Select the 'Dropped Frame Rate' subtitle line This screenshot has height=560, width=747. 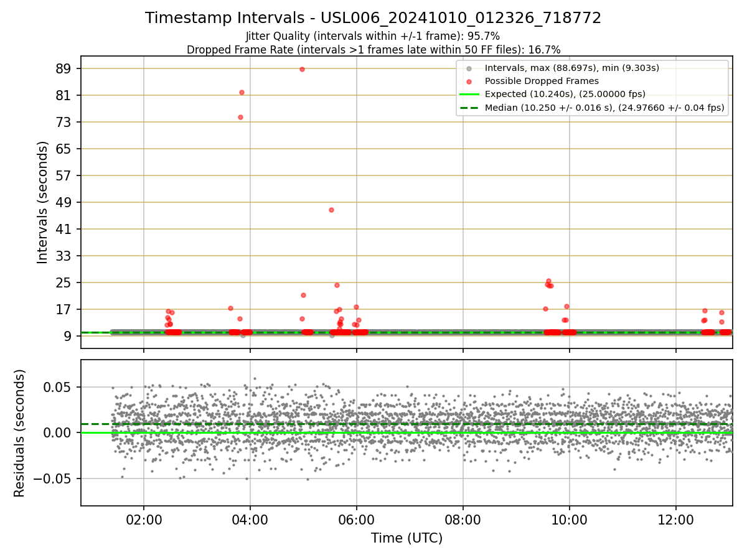coord(374,50)
